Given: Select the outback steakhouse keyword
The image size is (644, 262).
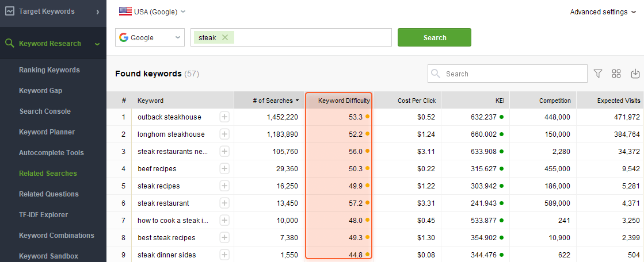Looking at the screenshot, I should click(x=169, y=117).
